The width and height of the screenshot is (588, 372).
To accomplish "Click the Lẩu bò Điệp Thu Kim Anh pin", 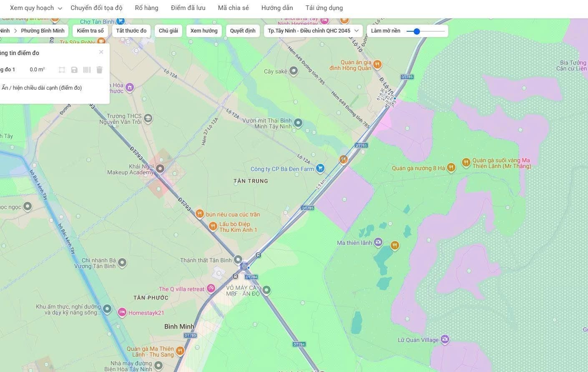I will (213, 226).
